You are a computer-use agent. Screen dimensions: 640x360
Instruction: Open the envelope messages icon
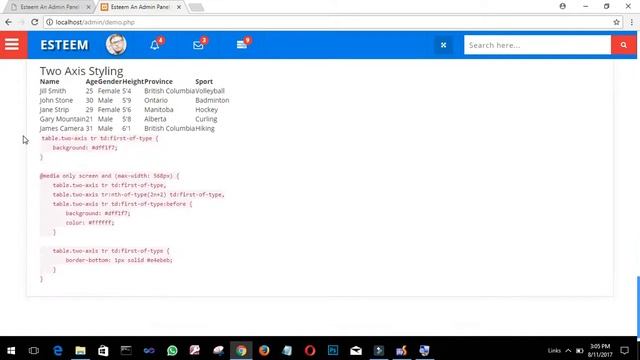pos(198,45)
